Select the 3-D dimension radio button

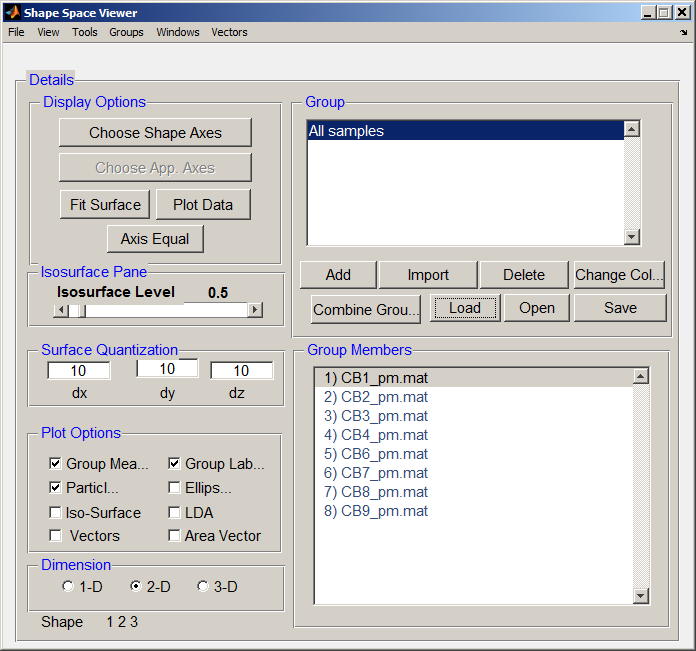click(203, 587)
